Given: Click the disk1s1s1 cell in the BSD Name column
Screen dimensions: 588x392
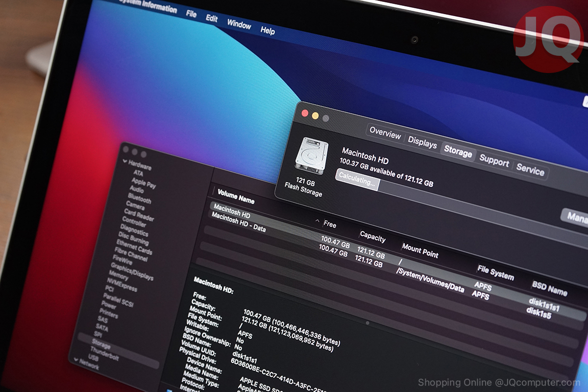Looking at the screenshot, I should pos(544,304).
